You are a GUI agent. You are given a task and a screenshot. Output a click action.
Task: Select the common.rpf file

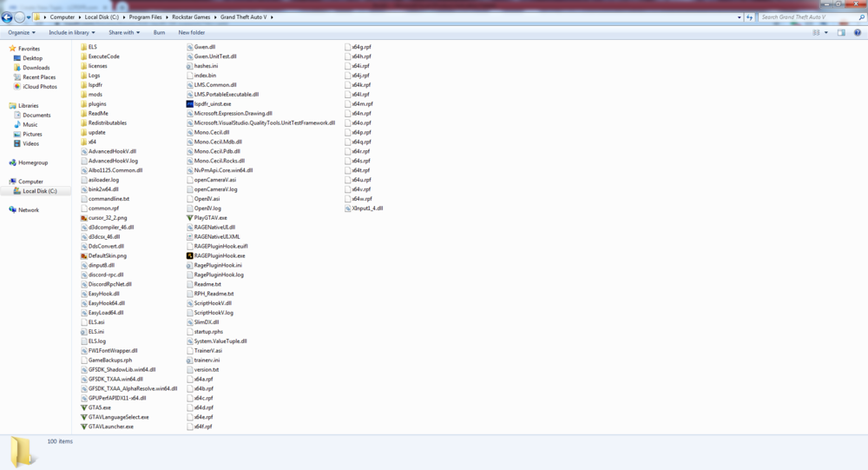[x=103, y=209]
